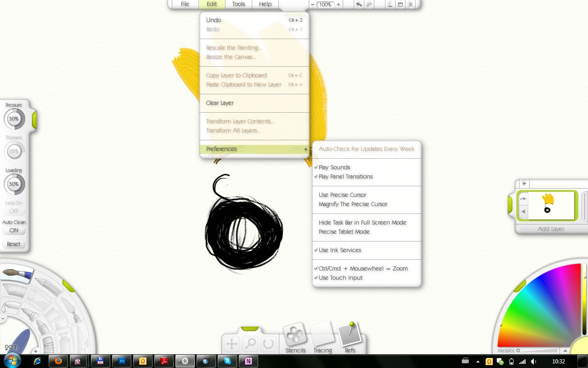588x368 pixels.
Task: Click the arrow beside the Metallic slider
Action: (x=565, y=351)
